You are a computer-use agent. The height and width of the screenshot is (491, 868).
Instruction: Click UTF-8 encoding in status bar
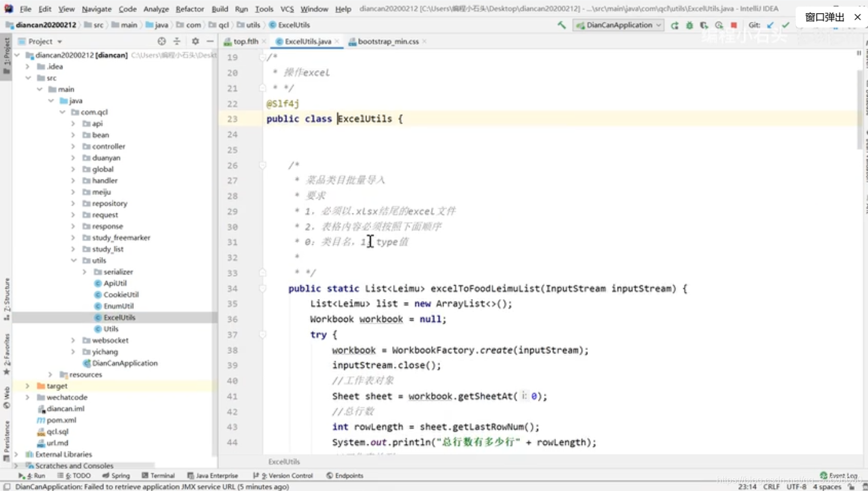tap(796, 487)
